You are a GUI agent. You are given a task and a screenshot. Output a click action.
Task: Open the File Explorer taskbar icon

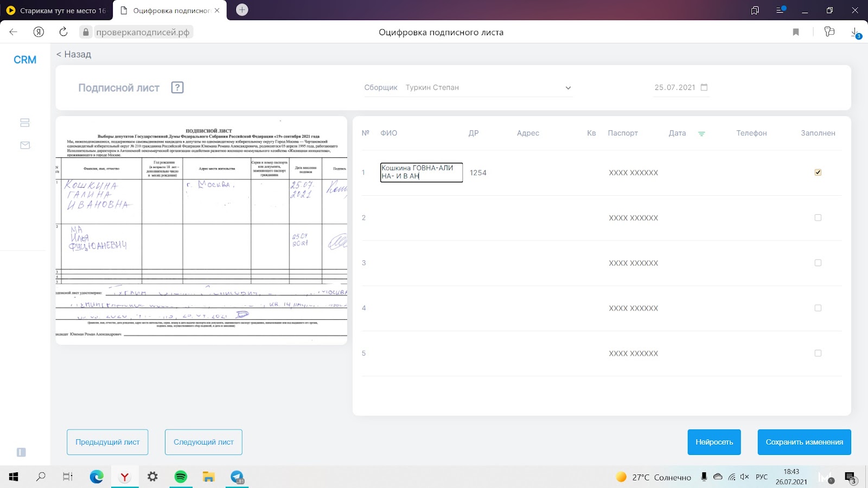[x=209, y=477]
